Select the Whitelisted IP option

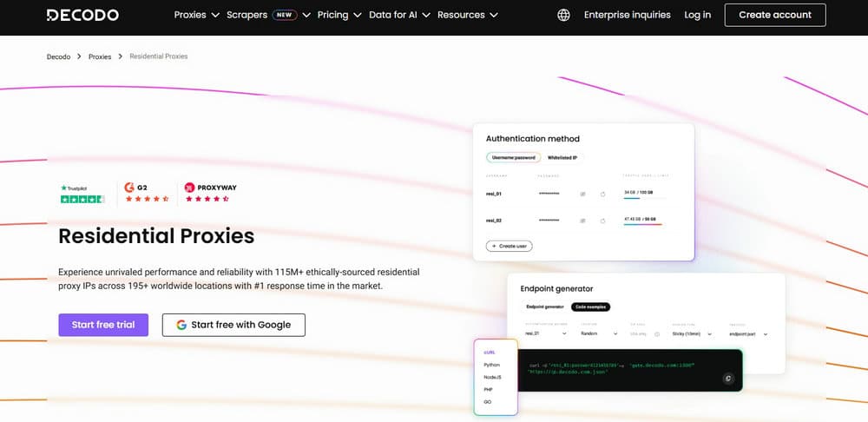[562, 158]
